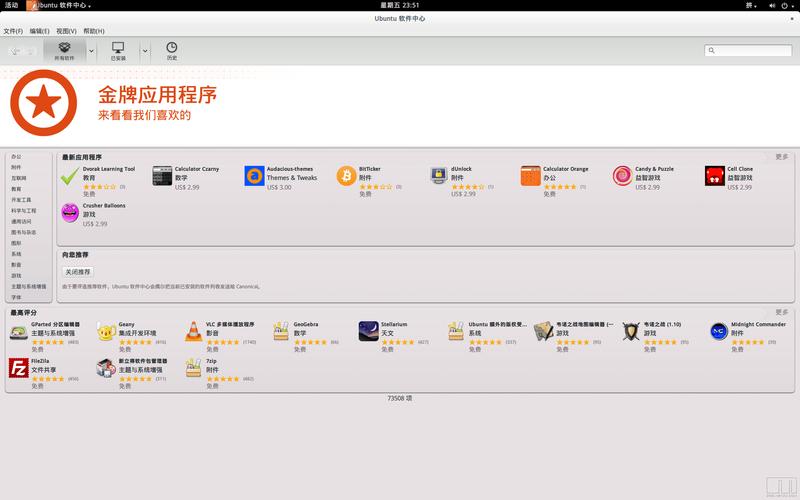Show the History (历史) clock view

pyautogui.click(x=171, y=51)
